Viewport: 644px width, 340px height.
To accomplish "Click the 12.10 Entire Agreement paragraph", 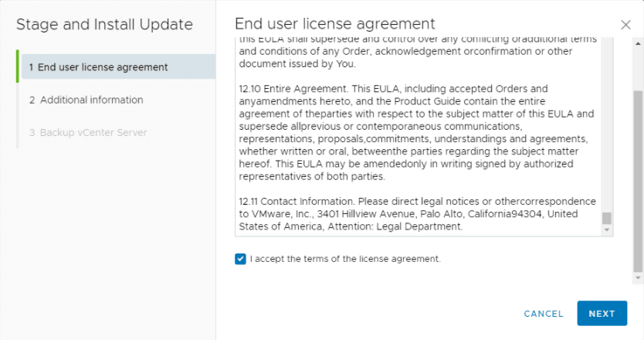I will pyautogui.click(x=417, y=132).
